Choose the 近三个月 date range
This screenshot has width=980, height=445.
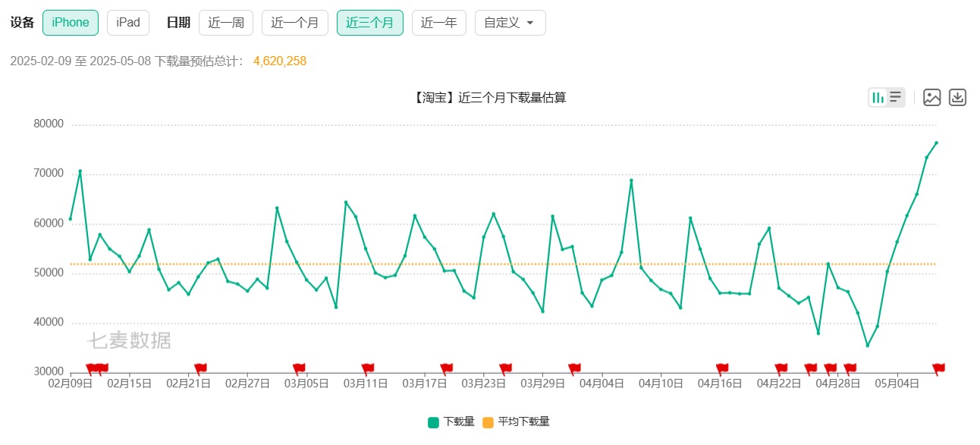[x=370, y=23]
